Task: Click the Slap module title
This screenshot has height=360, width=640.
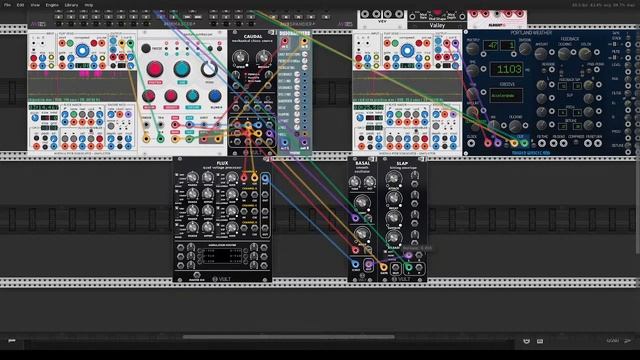Action: 402,163
